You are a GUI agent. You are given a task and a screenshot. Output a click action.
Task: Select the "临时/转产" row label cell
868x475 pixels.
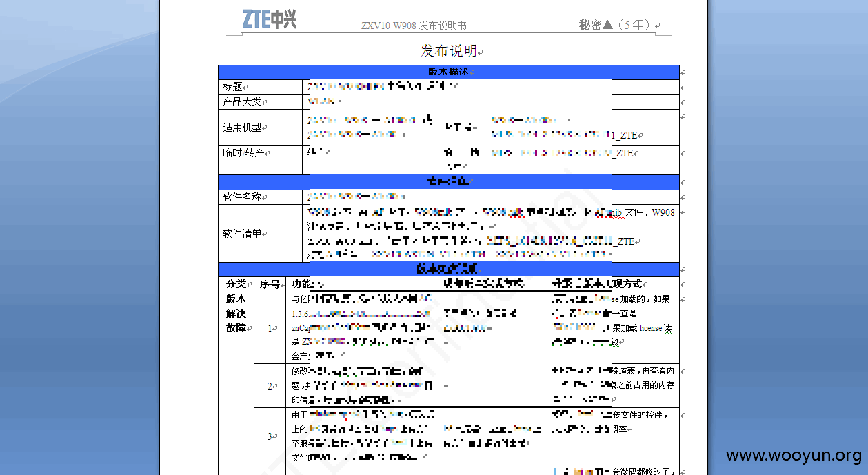[261, 160]
